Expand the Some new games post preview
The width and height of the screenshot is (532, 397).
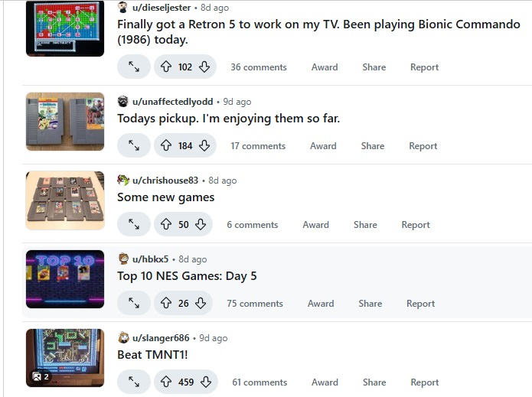[134, 224]
